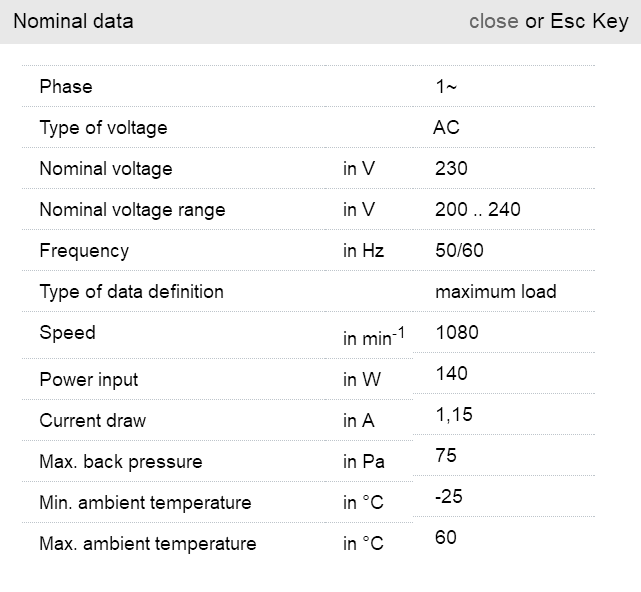
Task: Click the Nominal voltage value 230
Action: coord(451,169)
